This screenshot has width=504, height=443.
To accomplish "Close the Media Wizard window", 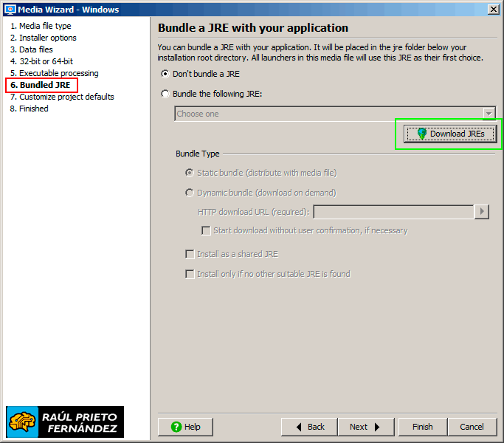I will (493, 10).
